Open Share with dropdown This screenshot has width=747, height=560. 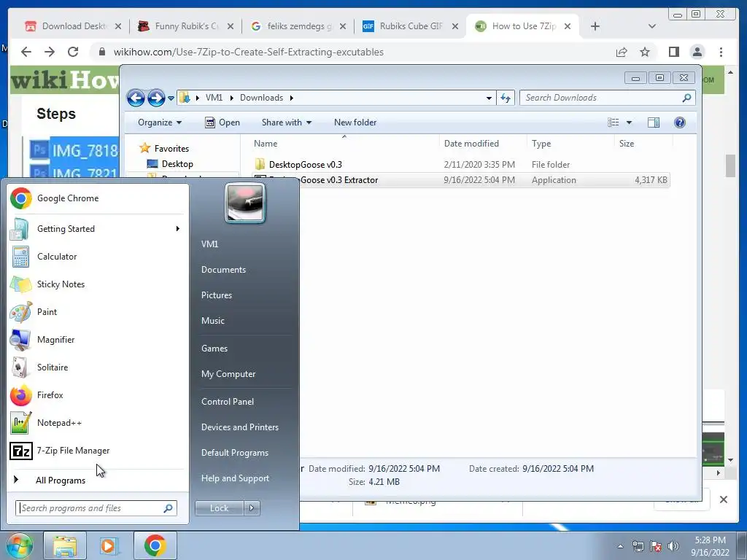[x=286, y=122]
